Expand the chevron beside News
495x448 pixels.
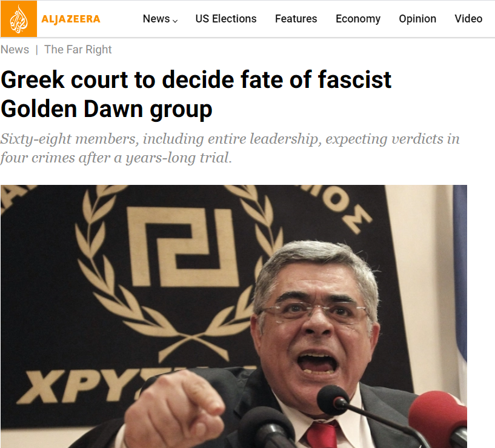click(175, 21)
